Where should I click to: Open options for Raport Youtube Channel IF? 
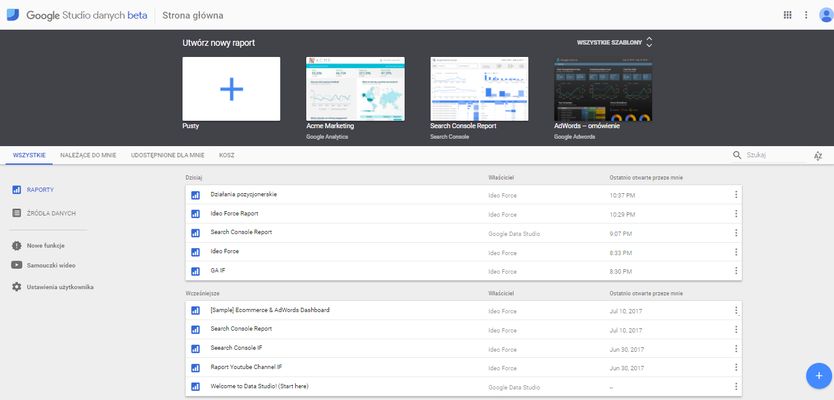tap(736, 368)
